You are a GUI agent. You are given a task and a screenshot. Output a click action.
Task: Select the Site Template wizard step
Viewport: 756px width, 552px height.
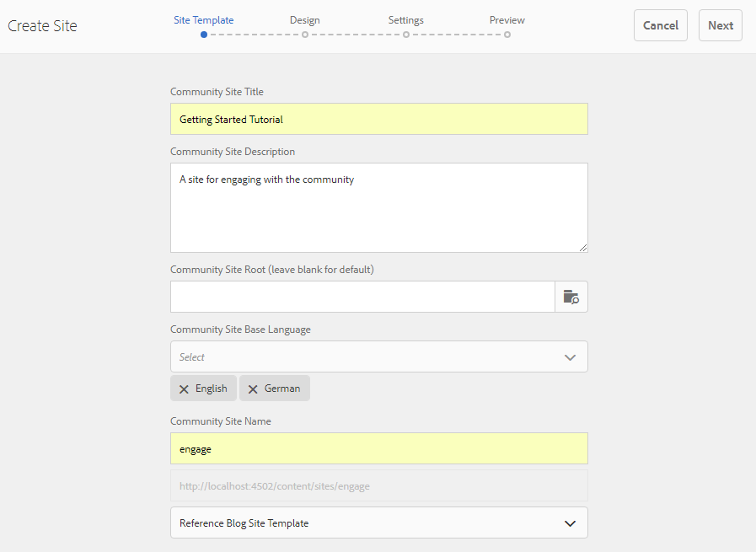tap(203, 20)
